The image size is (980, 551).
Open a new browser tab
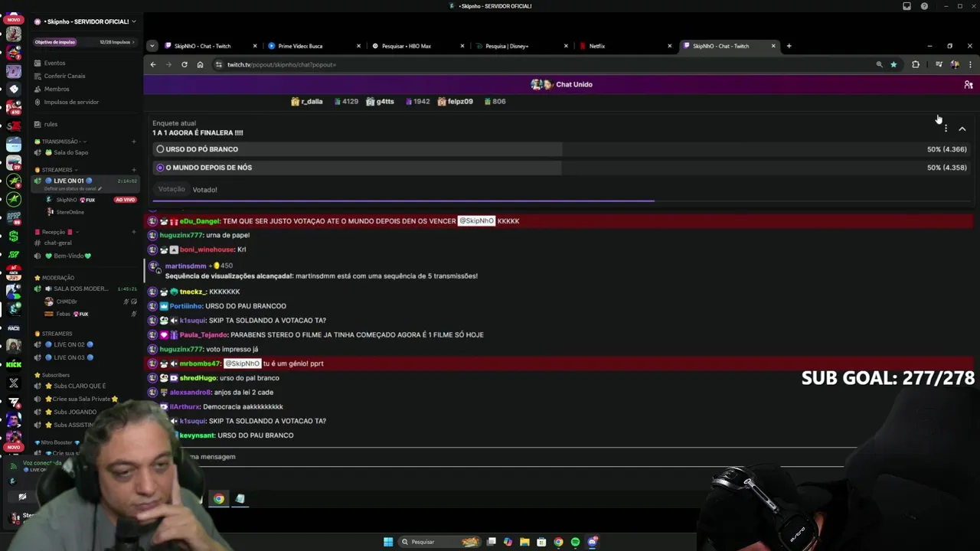(789, 46)
